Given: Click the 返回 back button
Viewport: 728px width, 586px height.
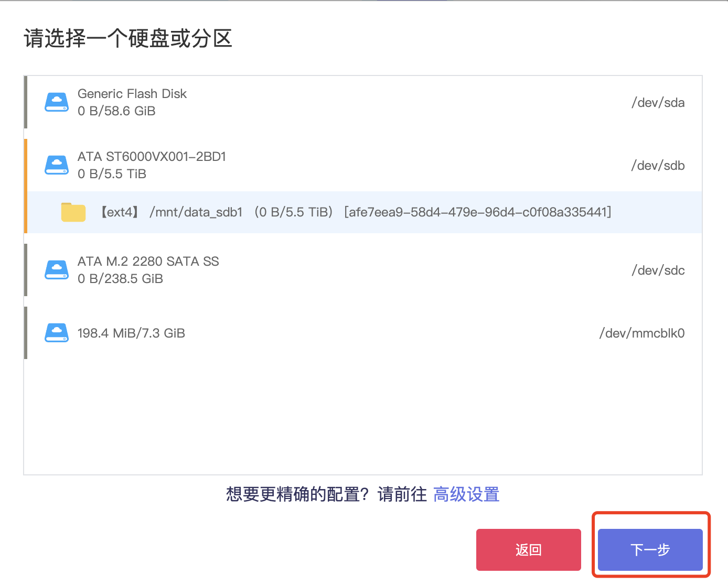Looking at the screenshot, I should 528,550.
